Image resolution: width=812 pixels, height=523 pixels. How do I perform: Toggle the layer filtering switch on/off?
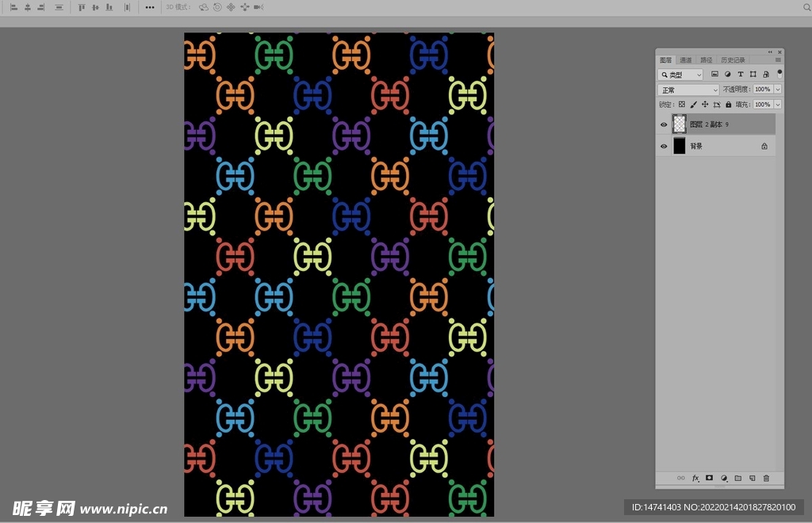coord(779,74)
